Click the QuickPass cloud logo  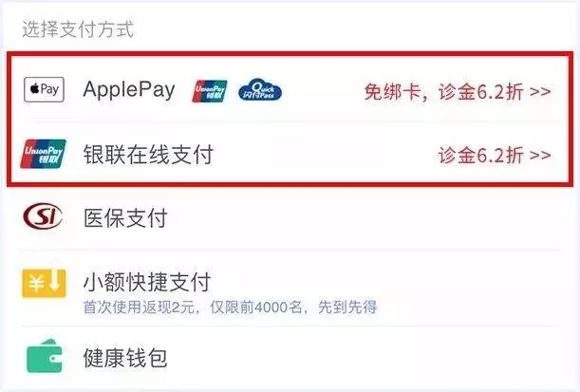(x=260, y=89)
